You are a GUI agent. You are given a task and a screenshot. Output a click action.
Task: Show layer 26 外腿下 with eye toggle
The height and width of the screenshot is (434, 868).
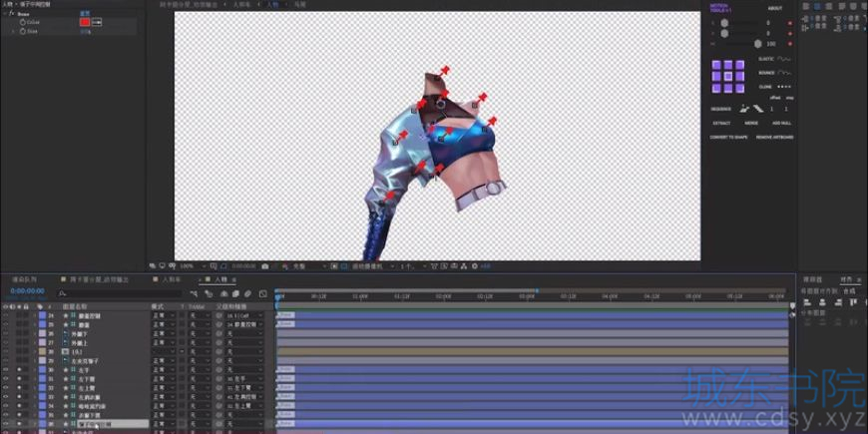pos(6,334)
